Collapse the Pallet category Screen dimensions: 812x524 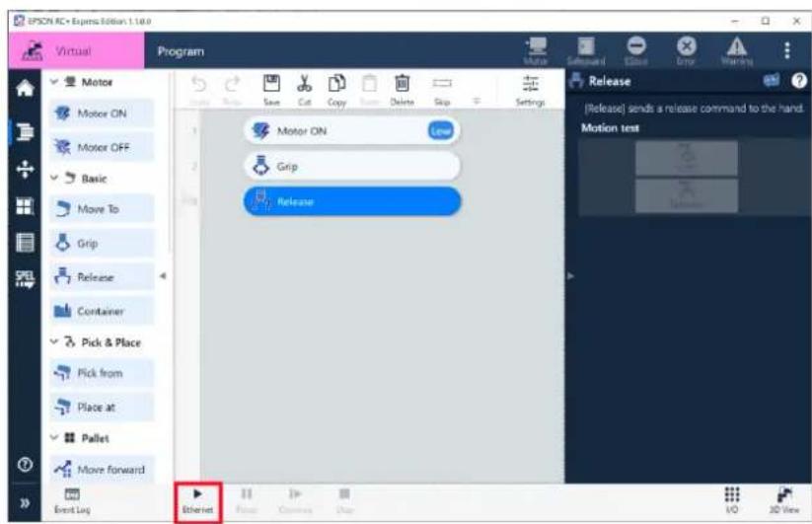click(54, 437)
